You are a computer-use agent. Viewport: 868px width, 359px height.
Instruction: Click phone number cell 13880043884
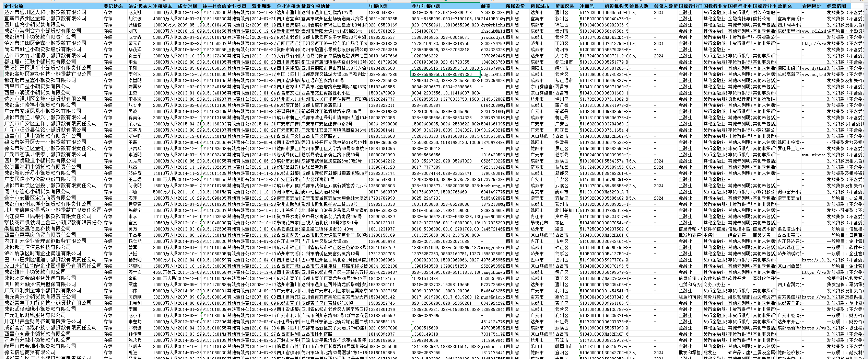382,12
